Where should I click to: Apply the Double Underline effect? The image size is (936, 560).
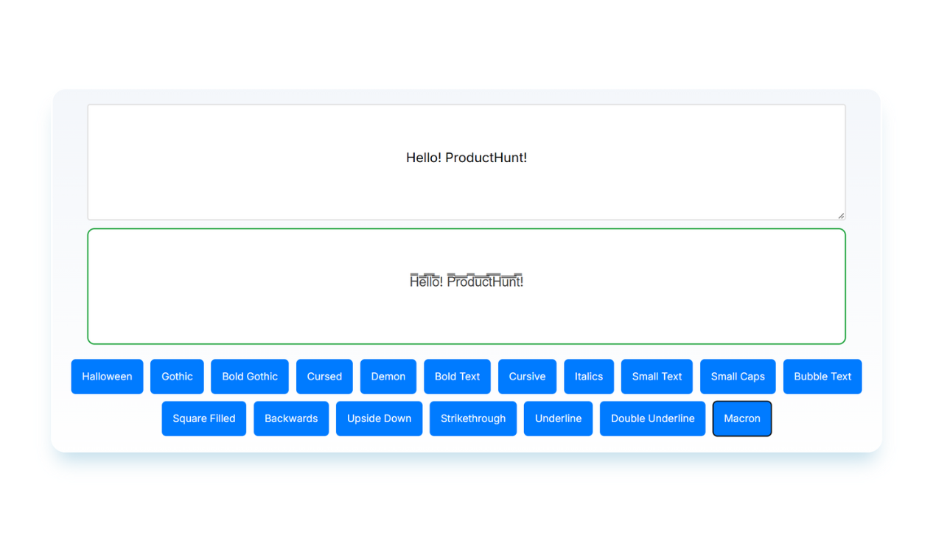tap(652, 419)
